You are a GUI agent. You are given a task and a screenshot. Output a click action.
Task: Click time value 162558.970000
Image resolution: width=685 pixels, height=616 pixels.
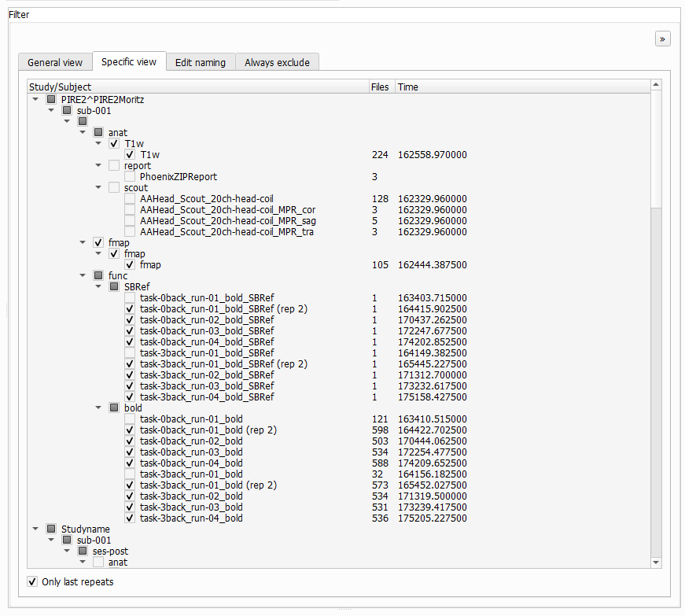tap(432, 155)
